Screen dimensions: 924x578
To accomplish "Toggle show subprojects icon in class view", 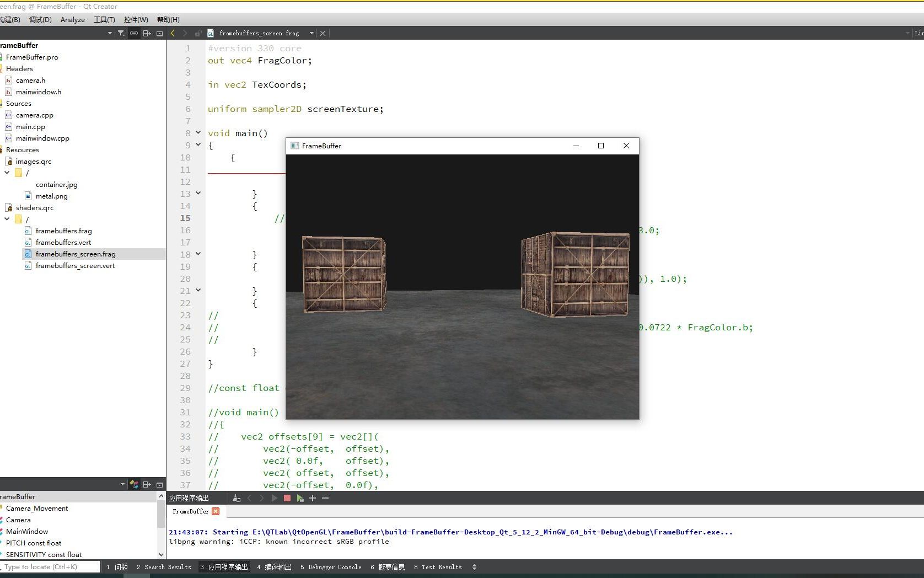I will coord(134,484).
